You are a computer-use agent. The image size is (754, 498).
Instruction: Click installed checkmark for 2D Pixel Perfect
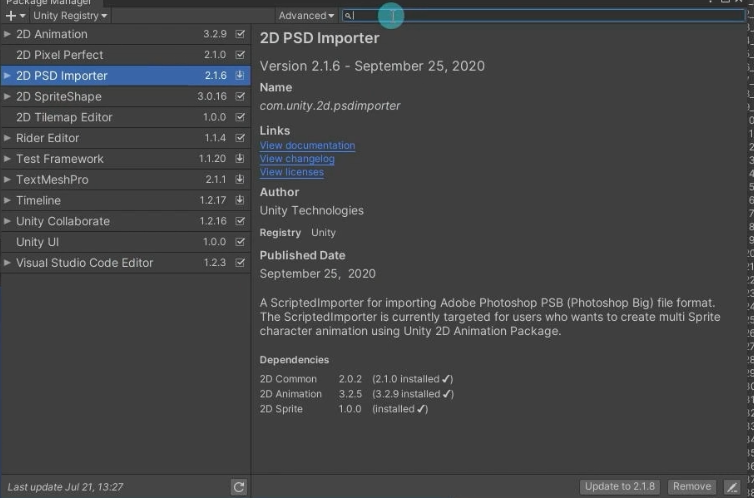coord(240,55)
